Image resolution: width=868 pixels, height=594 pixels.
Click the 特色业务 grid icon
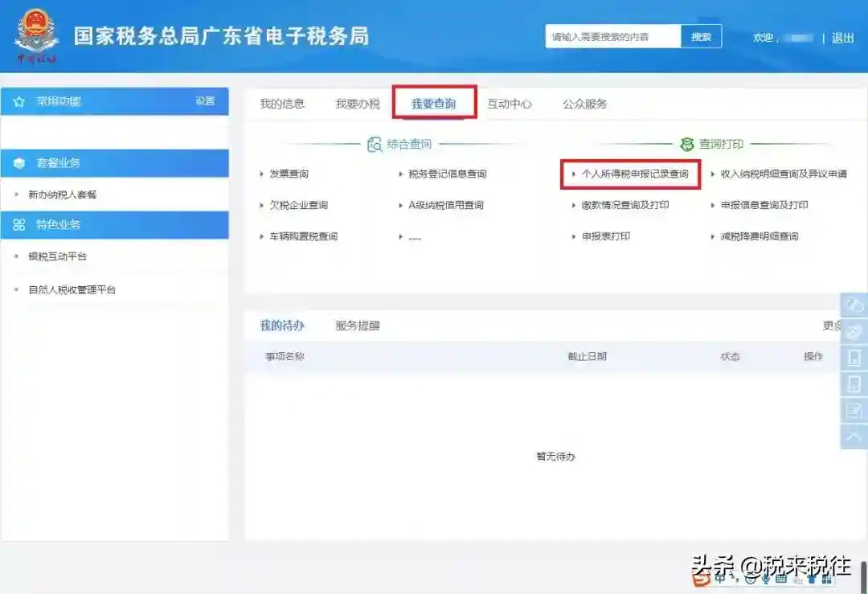pos(19,225)
